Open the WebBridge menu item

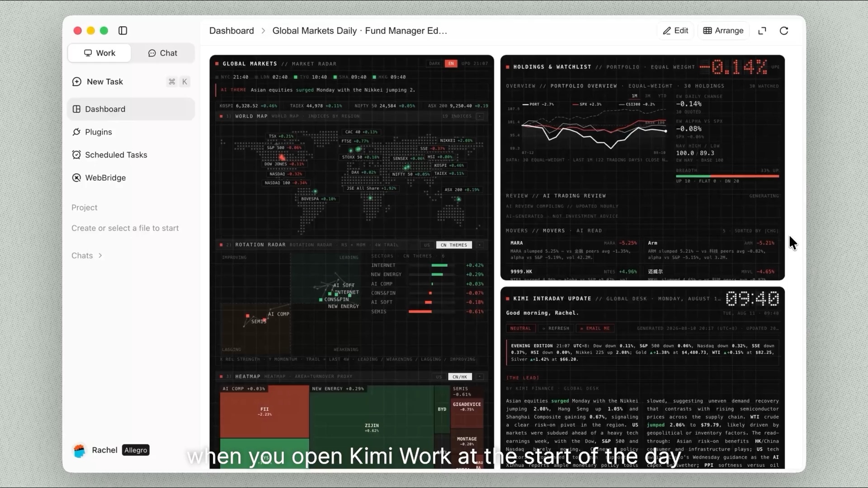pyautogui.click(x=131, y=178)
